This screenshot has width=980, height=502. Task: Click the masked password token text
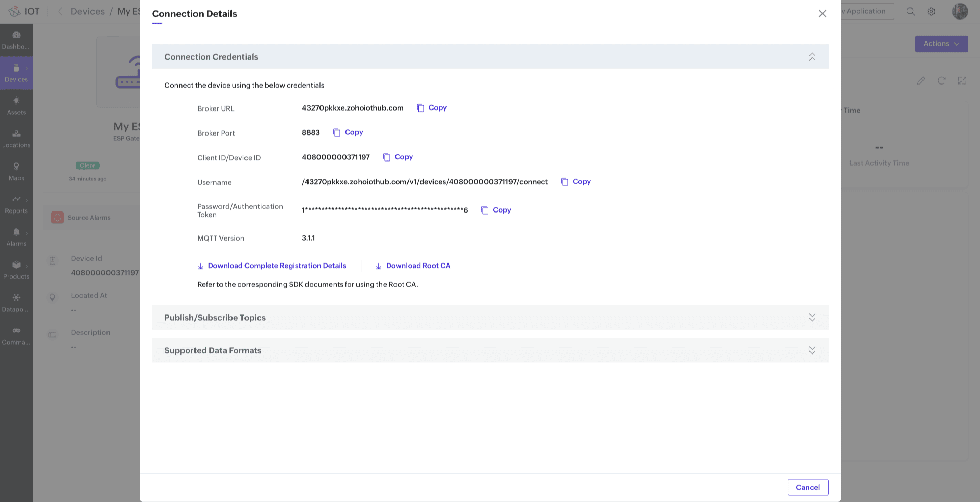(385, 210)
